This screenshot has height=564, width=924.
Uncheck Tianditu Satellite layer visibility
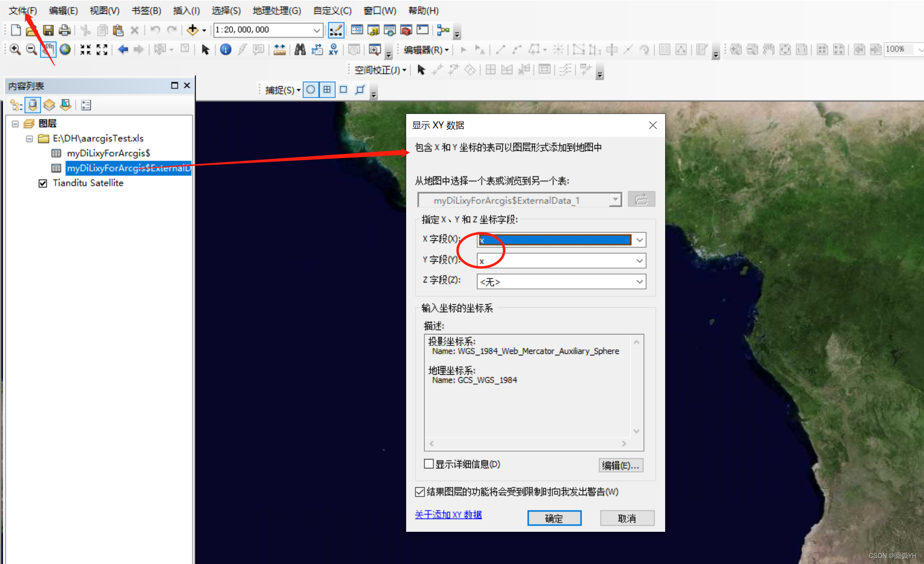(x=43, y=183)
